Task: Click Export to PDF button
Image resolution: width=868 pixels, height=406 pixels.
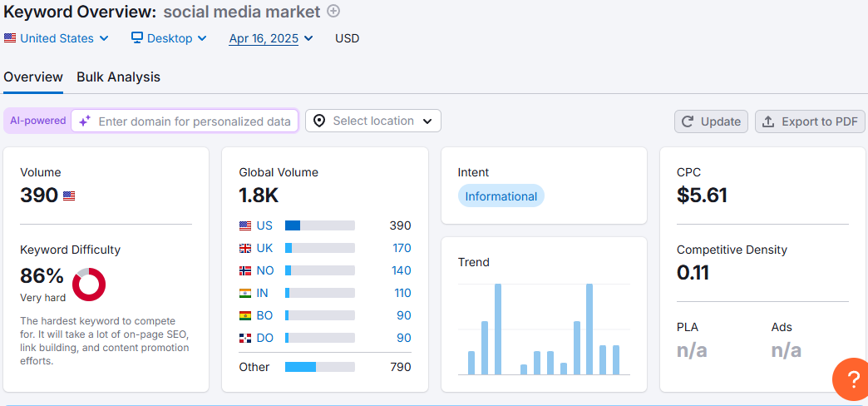Action: click(810, 121)
